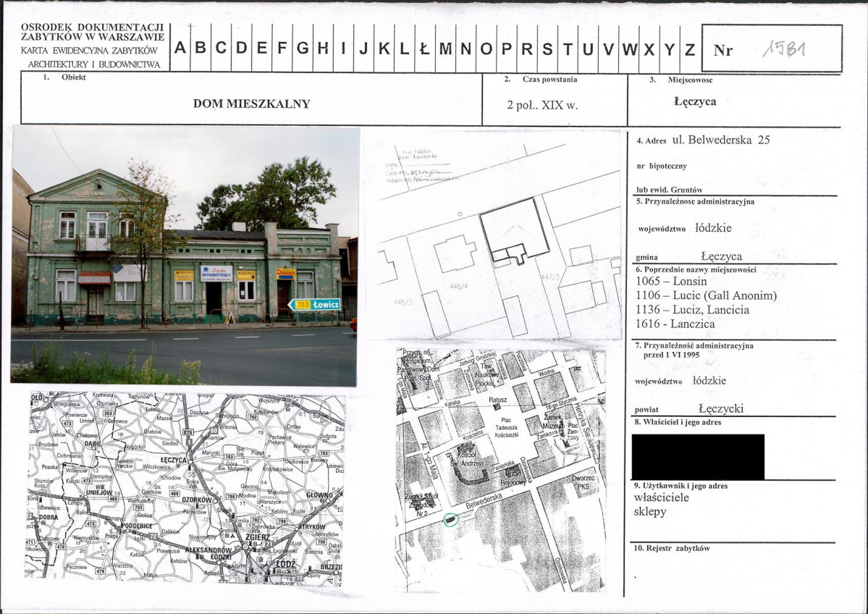Click 'Ratusz' on the town map

497,399
